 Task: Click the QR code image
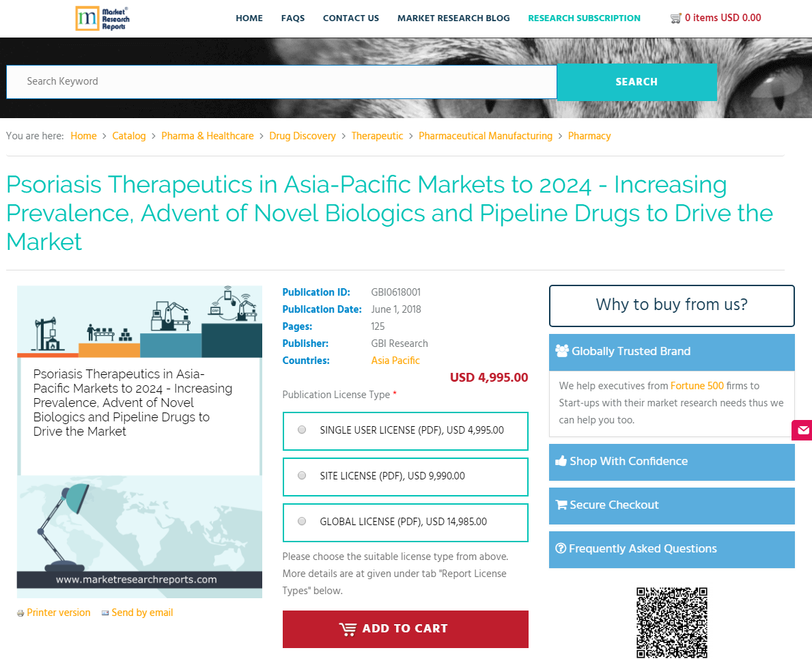(671, 622)
